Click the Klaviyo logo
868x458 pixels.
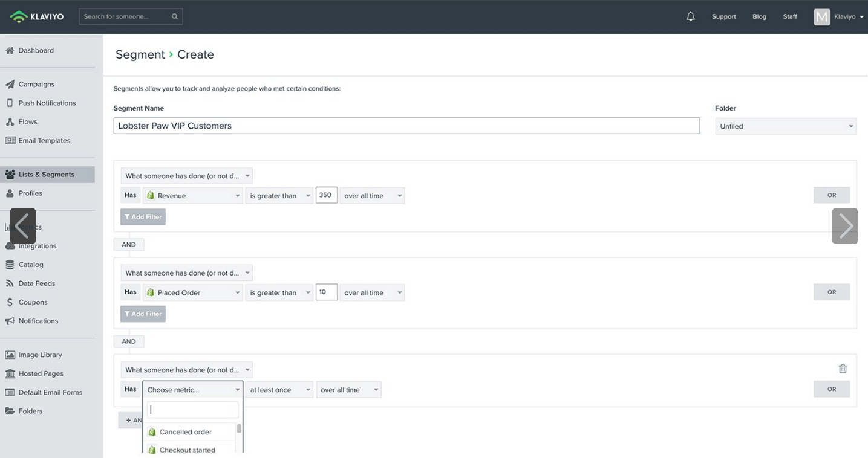click(37, 16)
